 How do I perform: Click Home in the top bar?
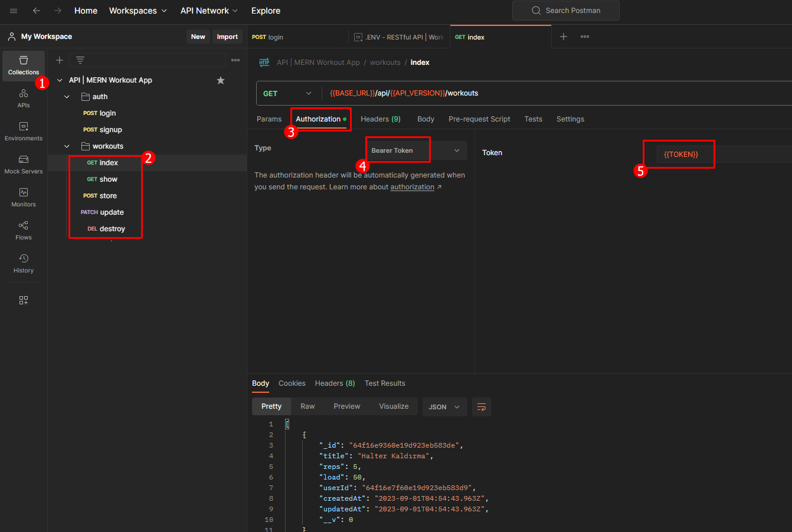point(86,11)
